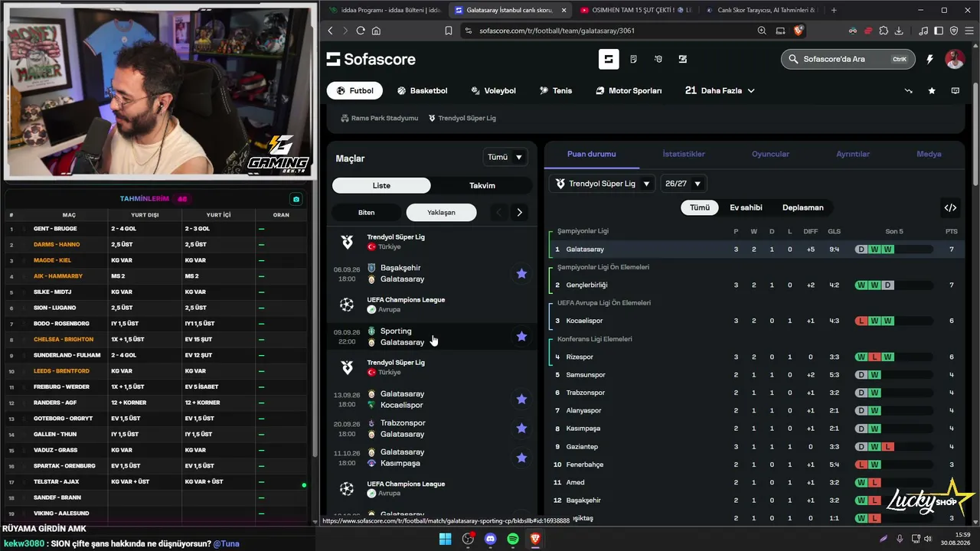Switch matches view to Takvim

482,185
